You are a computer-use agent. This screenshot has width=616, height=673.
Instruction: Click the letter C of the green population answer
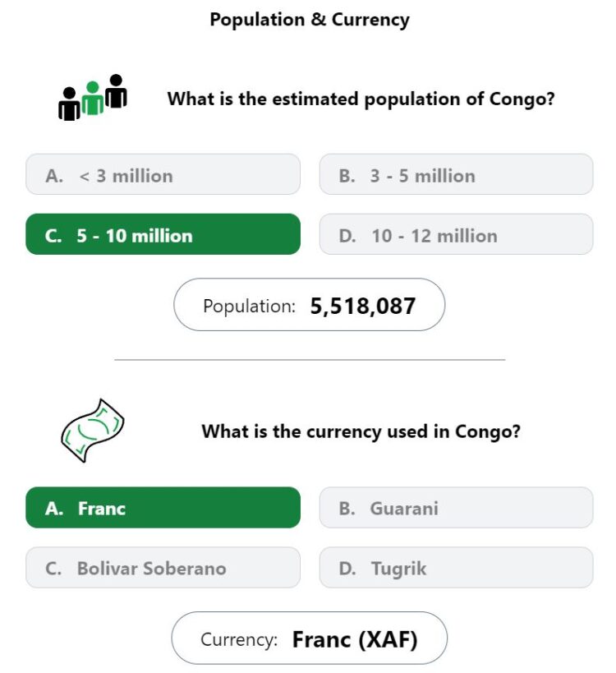tap(53, 236)
